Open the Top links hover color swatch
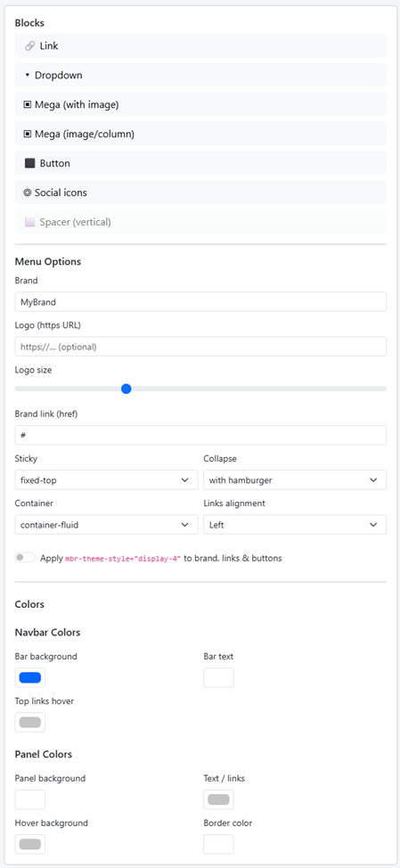The image size is (400, 868). click(30, 722)
